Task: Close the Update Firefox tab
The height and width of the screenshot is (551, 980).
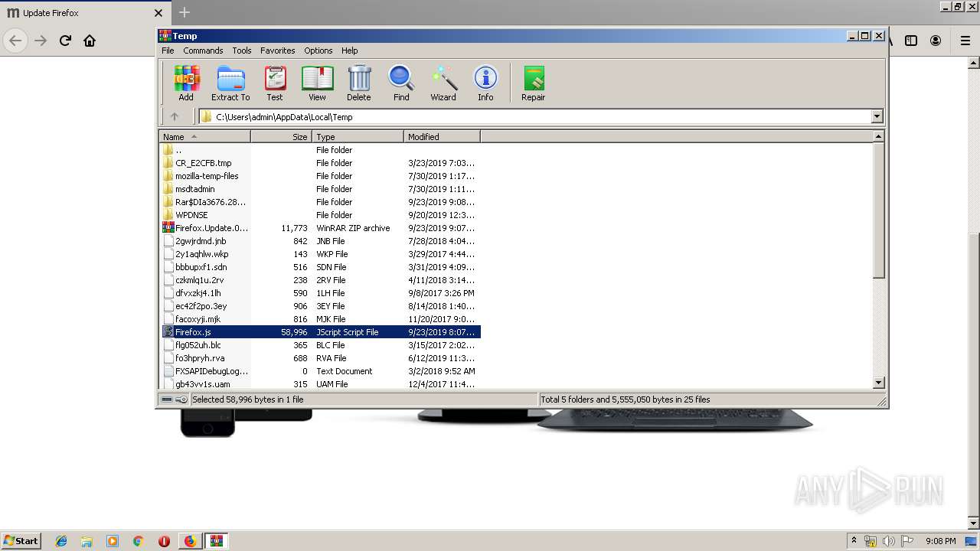Action: tap(158, 13)
